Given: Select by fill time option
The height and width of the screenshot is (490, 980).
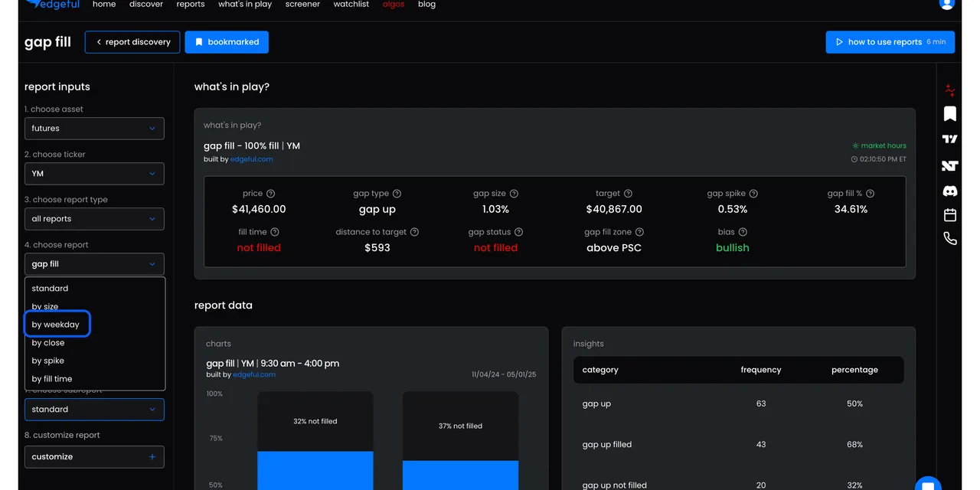Looking at the screenshot, I should pyautogui.click(x=95, y=379).
